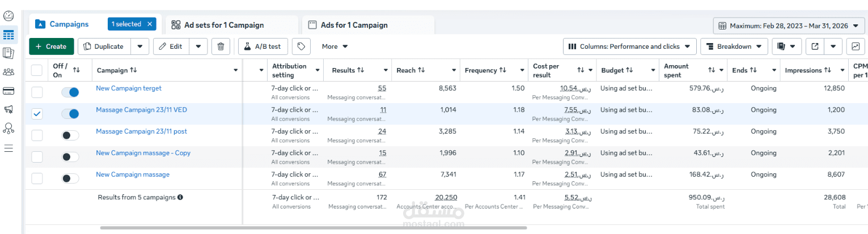Screen dimensions: 868x234
Task: Enable the New Campaign massage toggle
Action: click(x=70, y=178)
